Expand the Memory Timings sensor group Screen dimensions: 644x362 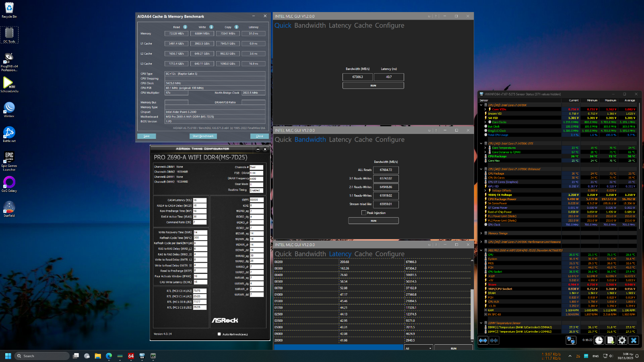[x=481, y=233]
